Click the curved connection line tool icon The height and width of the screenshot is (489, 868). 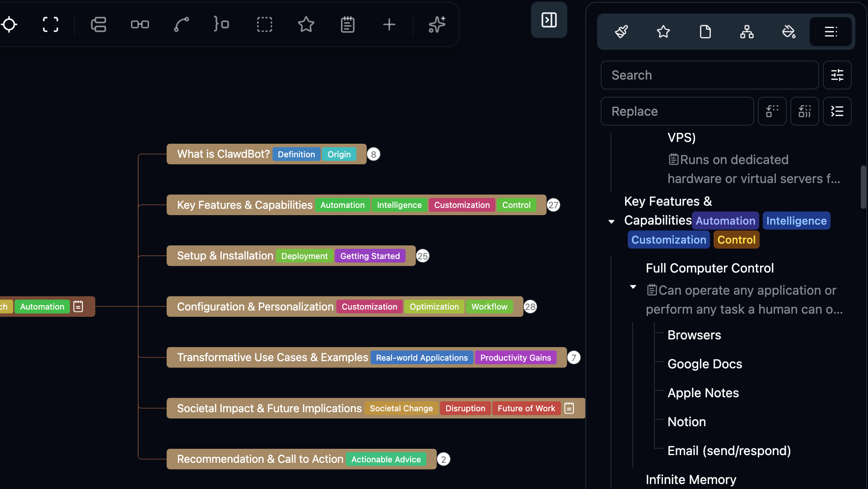tap(182, 24)
